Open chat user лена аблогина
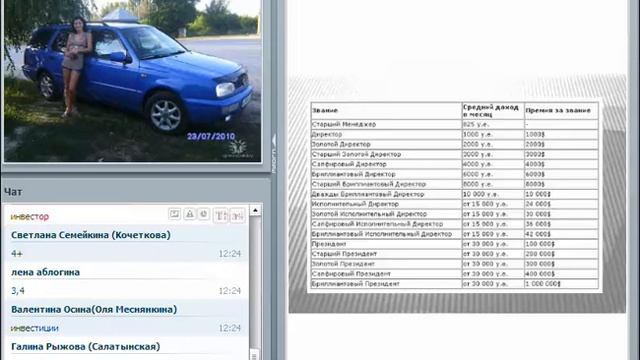This screenshot has width=640, height=360. click(x=45, y=272)
